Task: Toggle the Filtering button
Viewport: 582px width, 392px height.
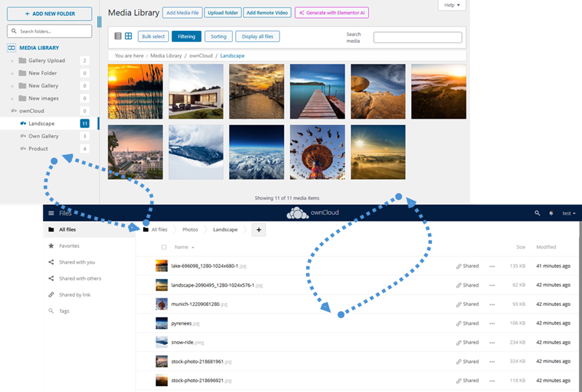Action: point(186,37)
